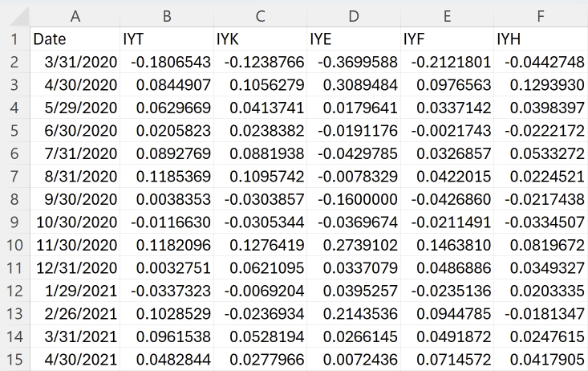Select row 1 header
Image resolution: width=588 pixels, height=371 pixels.
point(14,39)
